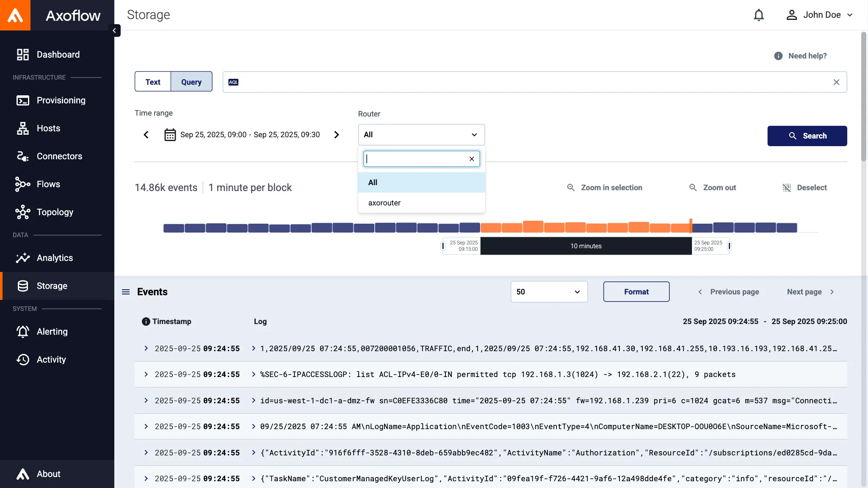Click the Deselect icon above the histogram

point(786,187)
